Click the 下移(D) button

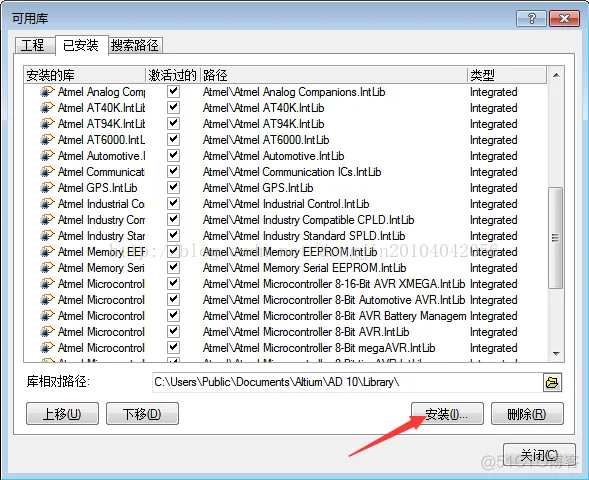tap(142, 414)
